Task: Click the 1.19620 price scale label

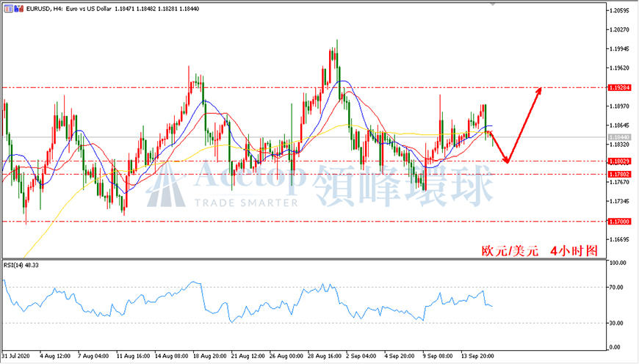Action: [620, 68]
